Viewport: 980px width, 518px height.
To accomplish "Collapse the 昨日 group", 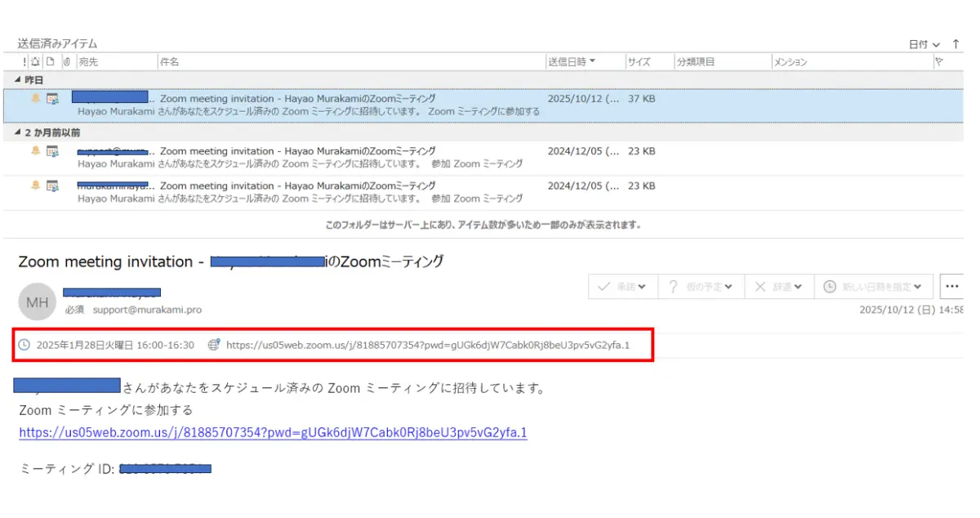I will click(x=19, y=80).
